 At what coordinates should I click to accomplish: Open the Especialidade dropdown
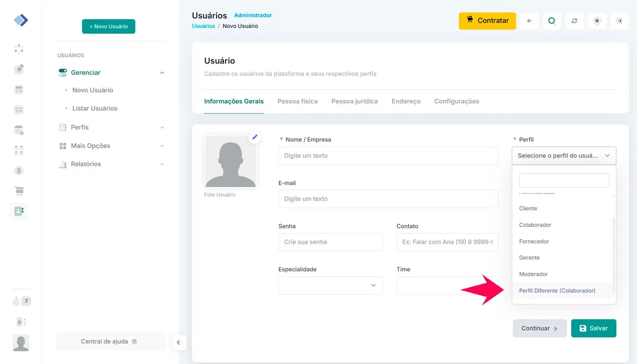pos(330,286)
